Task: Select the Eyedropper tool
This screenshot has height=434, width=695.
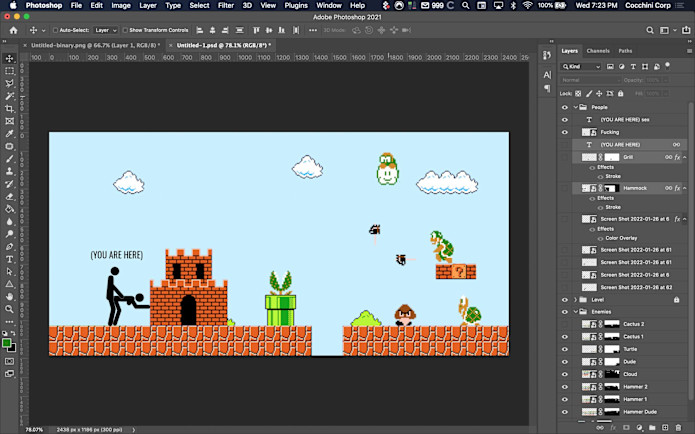Action: [9, 133]
